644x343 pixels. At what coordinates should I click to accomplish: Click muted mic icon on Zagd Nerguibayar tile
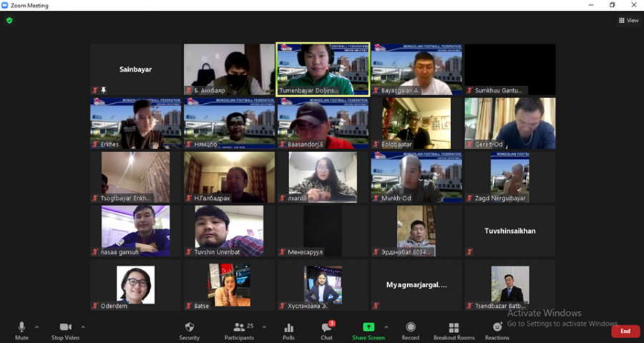[x=470, y=198]
